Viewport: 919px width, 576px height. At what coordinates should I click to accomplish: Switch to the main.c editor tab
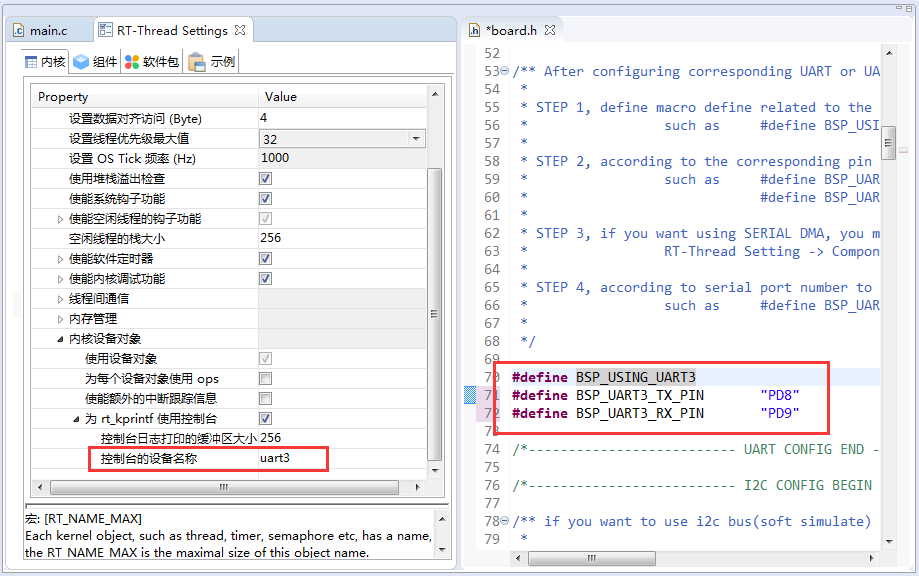point(48,31)
